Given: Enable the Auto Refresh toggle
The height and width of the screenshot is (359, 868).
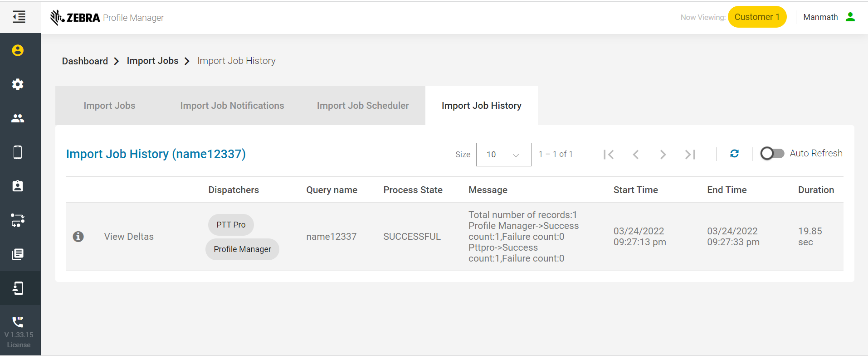Looking at the screenshot, I should click(772, 154).
